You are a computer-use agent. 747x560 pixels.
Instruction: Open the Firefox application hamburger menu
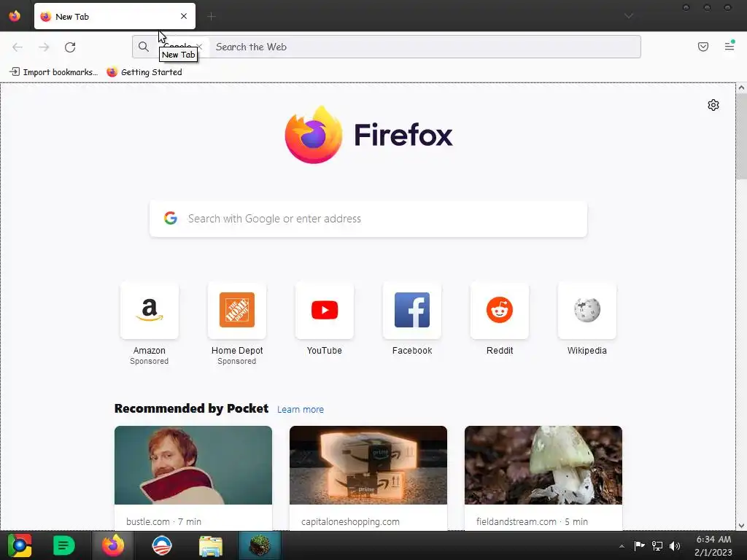click(729, 46)
